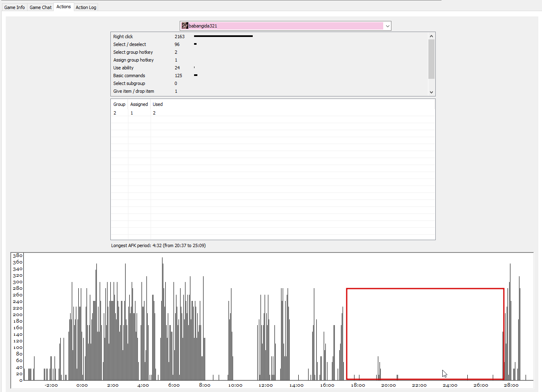Viewport: 542px width, 392px height.
Task: Select the Give item / drop item row
Action: click(x=269, y=91)
